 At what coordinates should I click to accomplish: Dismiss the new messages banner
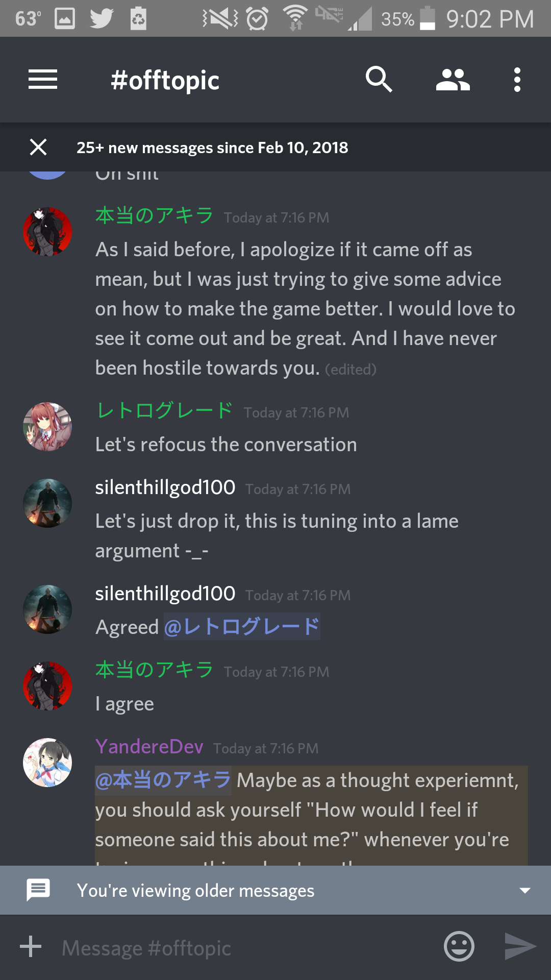[x=38, y=147]
